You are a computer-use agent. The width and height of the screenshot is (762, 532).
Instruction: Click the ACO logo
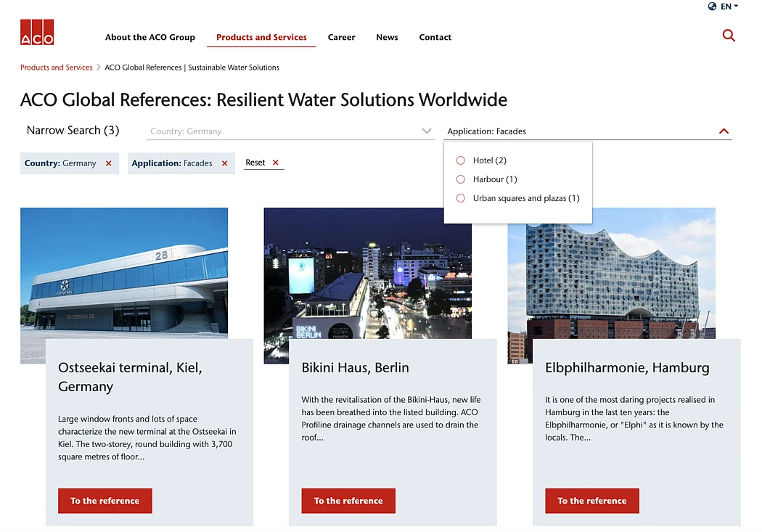pyautogui.click(x=37, y=33)
